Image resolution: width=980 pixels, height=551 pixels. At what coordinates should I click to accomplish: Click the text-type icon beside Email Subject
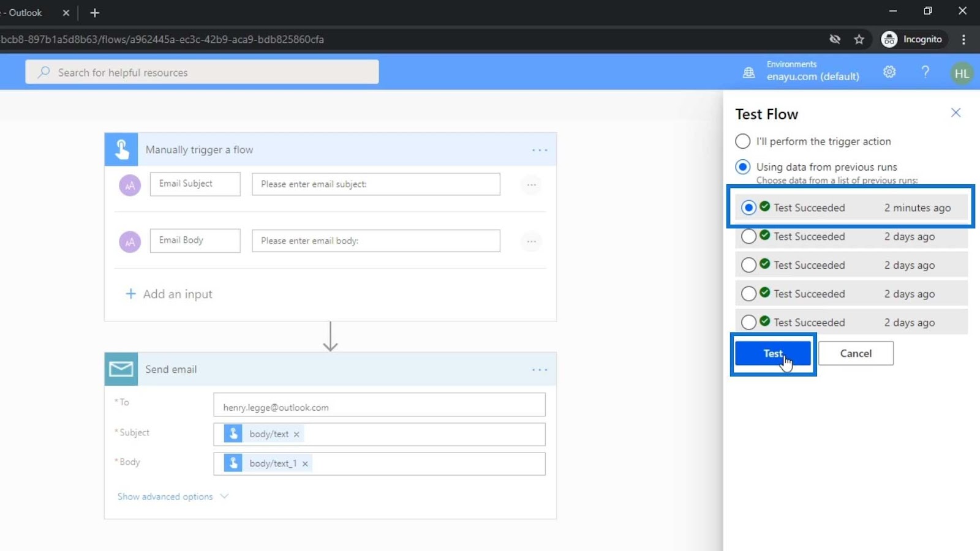click(130, 185)
